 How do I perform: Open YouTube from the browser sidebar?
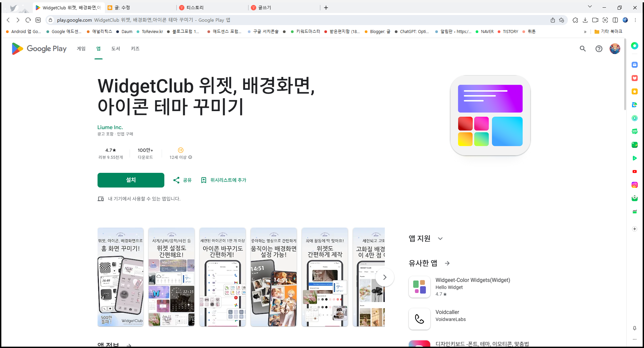tap(634, 171)
